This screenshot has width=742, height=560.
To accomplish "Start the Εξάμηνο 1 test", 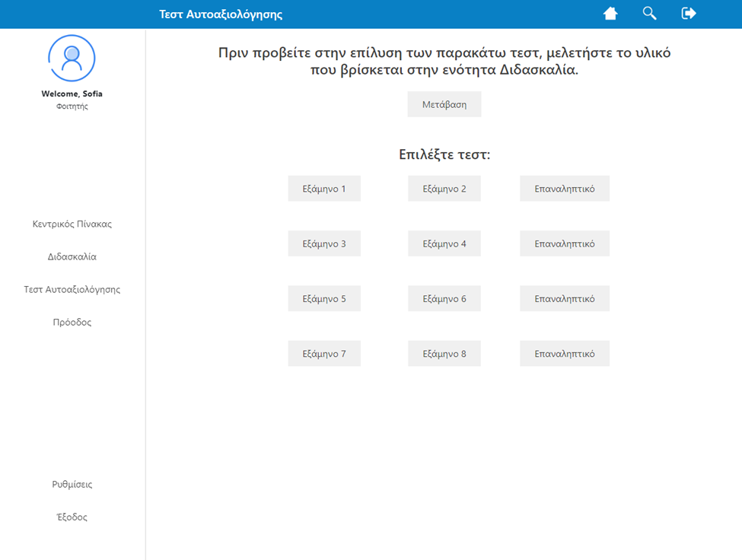I will (x=324, y=188).
